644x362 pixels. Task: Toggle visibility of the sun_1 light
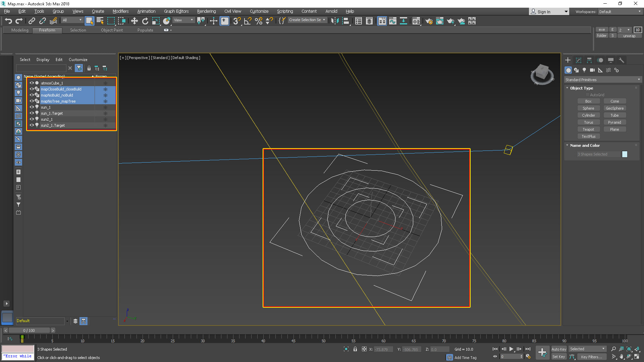[32, 107]
